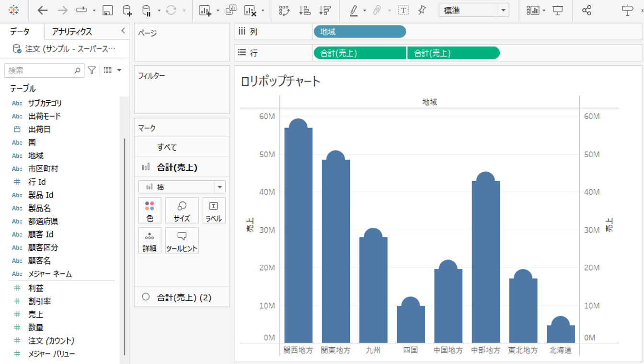Click the data pane vertical scrollbar

click(125, 247)
